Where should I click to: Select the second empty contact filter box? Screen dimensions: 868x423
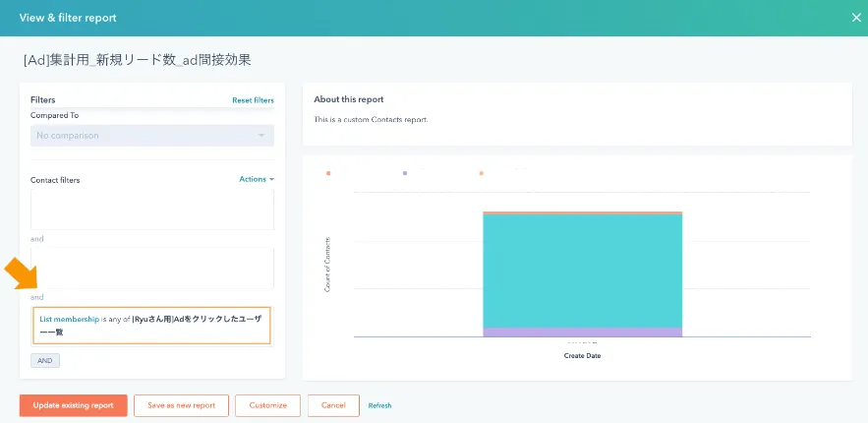[151, 268]
